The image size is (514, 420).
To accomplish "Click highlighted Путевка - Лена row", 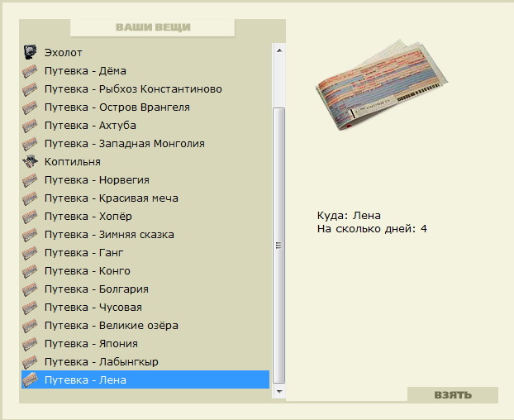I will [x=145, y=380].
